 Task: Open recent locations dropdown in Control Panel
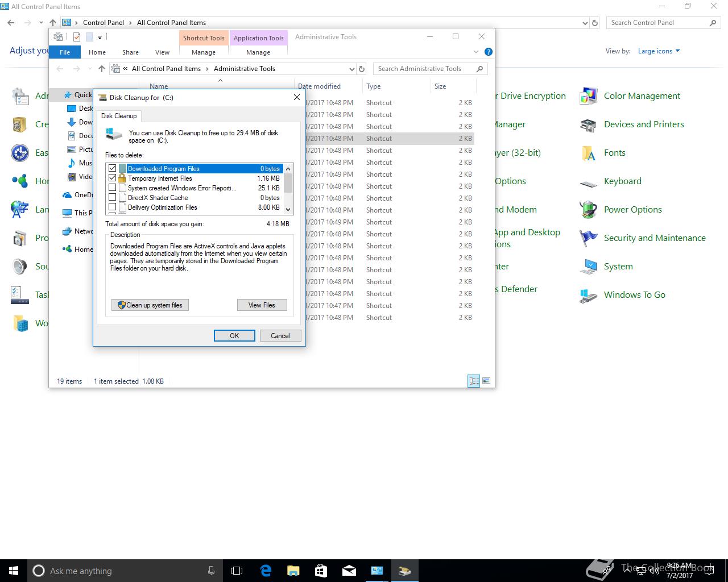point(42,23)
